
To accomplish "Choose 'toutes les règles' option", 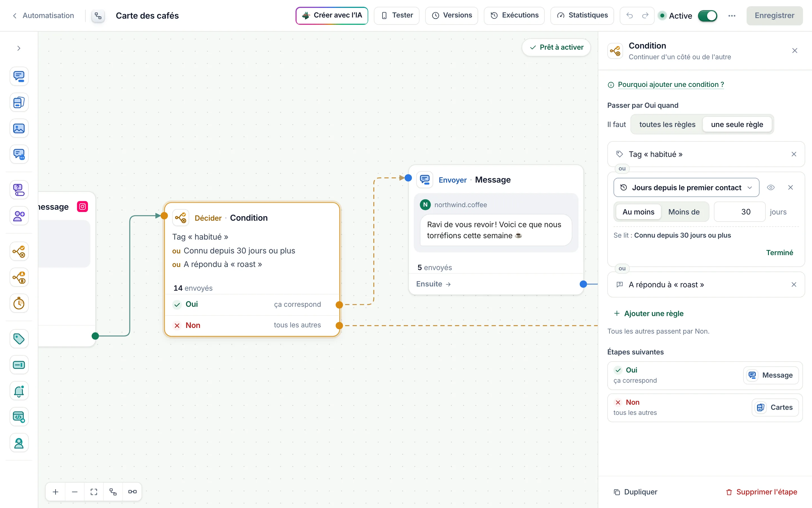I will (667, 124).
